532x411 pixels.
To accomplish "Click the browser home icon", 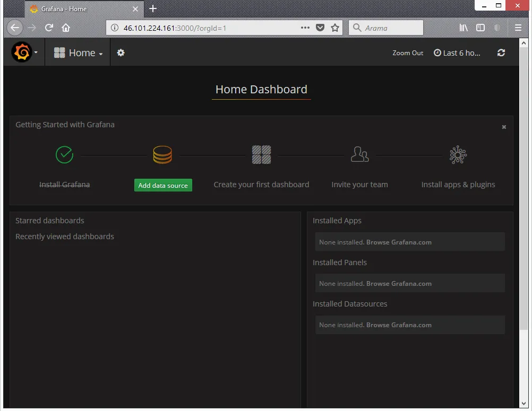I will pyautogui.click(x=66, y=28).
